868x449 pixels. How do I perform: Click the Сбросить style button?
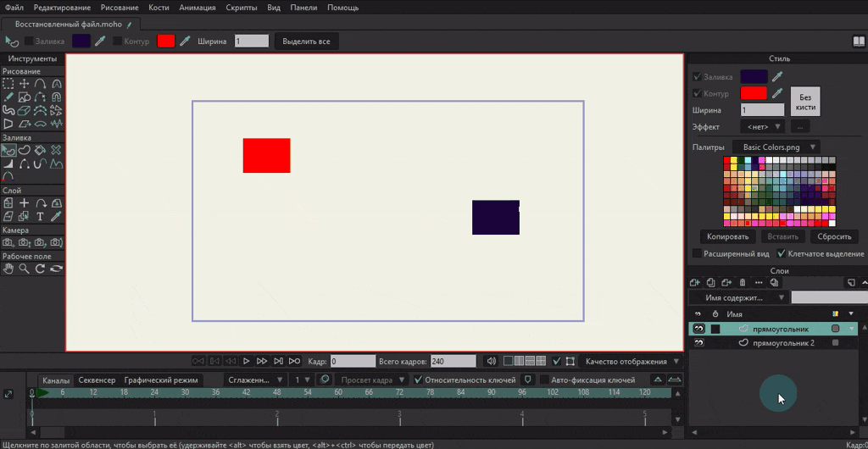[834, 236]
